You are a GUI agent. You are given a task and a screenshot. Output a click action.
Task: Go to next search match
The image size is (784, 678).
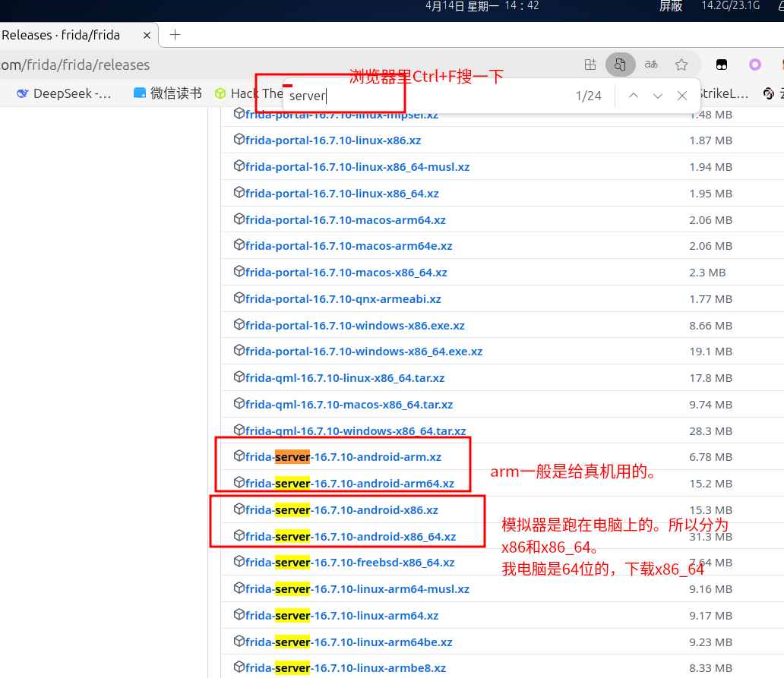(x=658, y=96)
